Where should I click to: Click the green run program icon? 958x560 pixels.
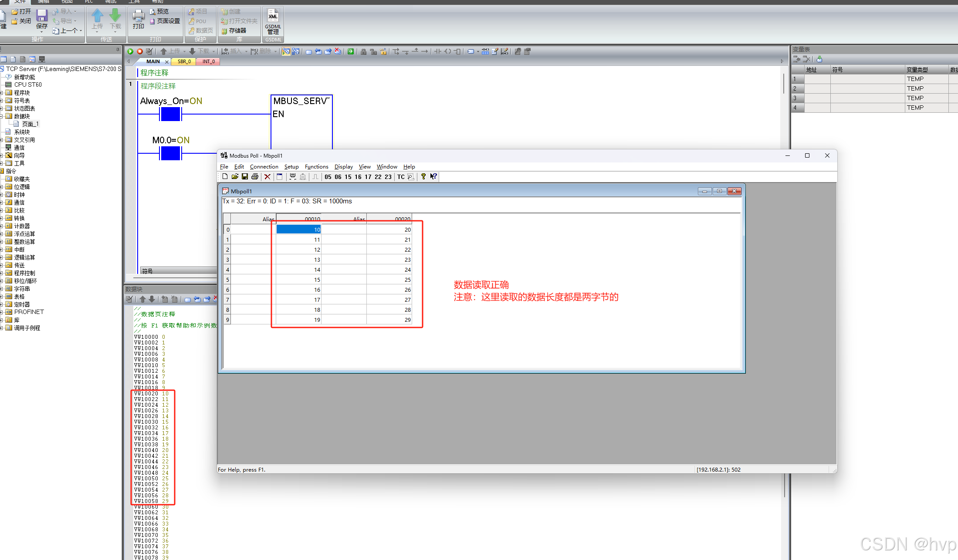[x=130, y=51]
